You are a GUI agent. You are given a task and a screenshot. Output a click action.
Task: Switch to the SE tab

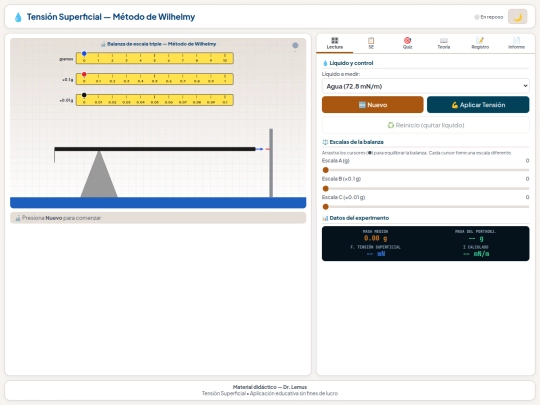click(371, 43)
